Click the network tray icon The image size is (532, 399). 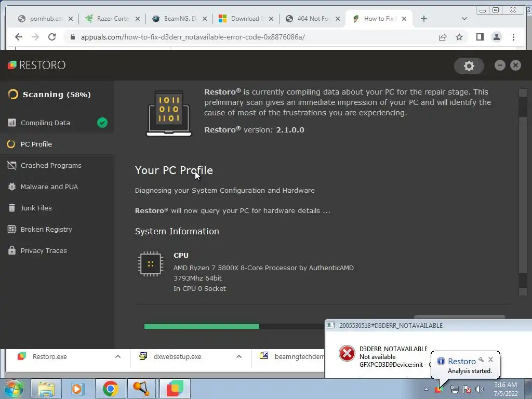point(454,390)
